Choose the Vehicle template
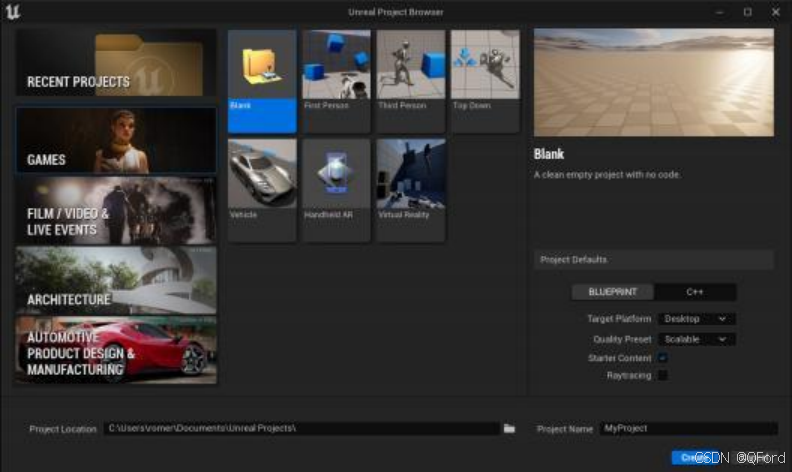Screen dimensions: 792x472 point(262,191)
